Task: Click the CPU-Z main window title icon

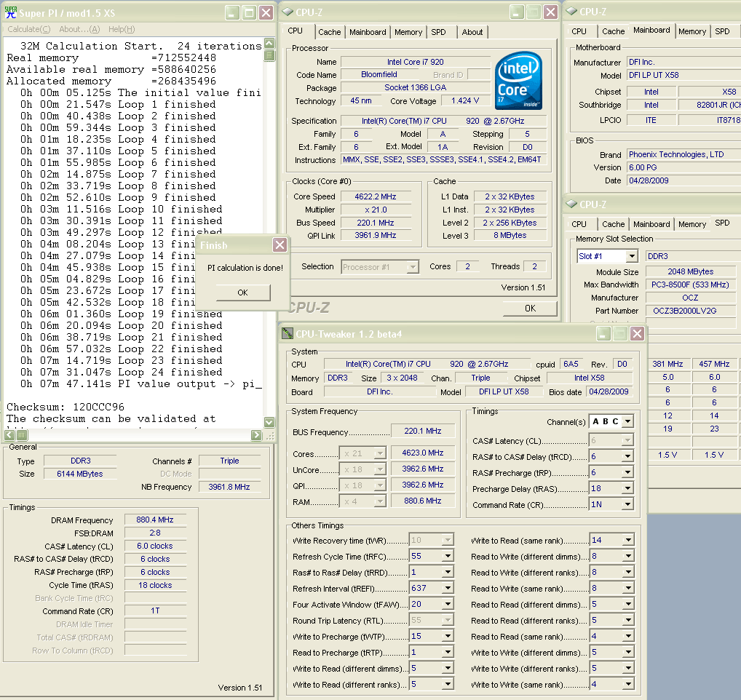Action: (287, 12)
